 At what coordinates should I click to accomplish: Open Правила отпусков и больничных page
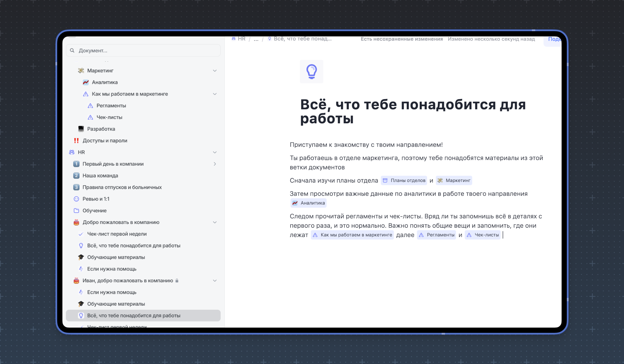[122, 187]
